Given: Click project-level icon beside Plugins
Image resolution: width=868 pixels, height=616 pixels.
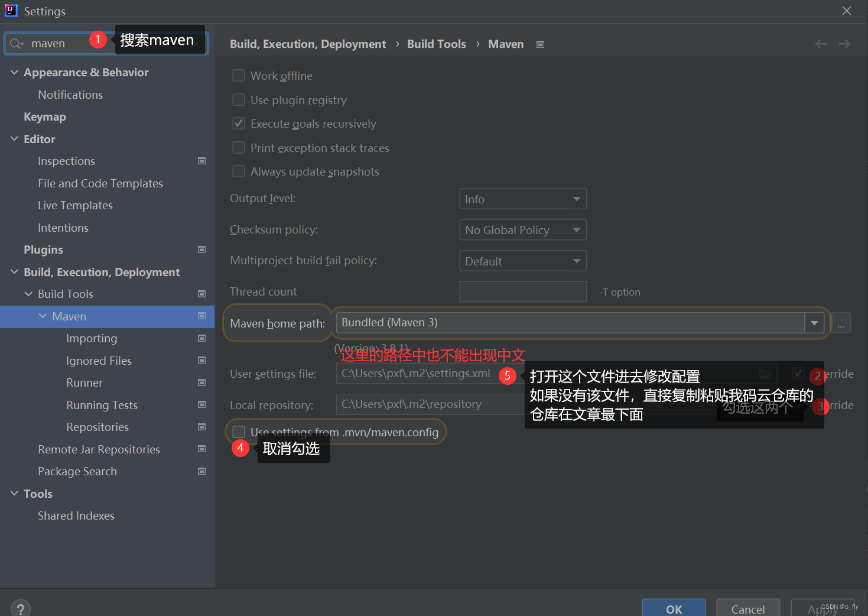Looking at the screenshot, I should click(201, 249).
